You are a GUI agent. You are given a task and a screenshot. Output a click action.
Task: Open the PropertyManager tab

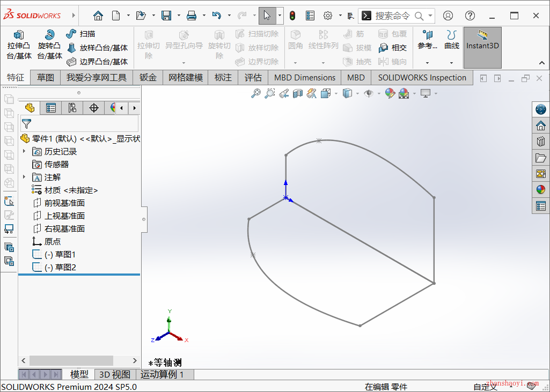pos(51,108)
